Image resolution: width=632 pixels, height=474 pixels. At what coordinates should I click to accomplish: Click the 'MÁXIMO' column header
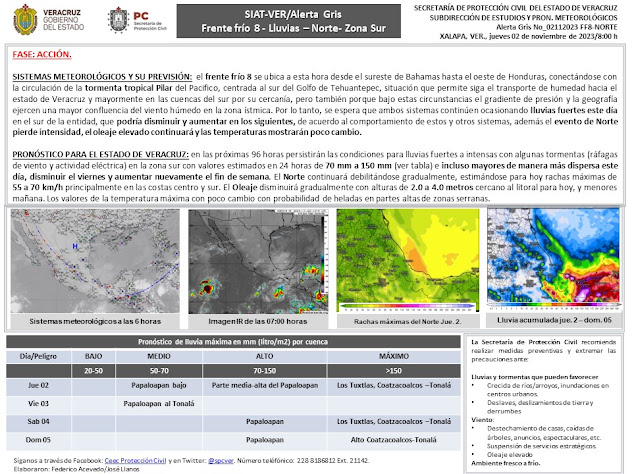pos(394,356)
